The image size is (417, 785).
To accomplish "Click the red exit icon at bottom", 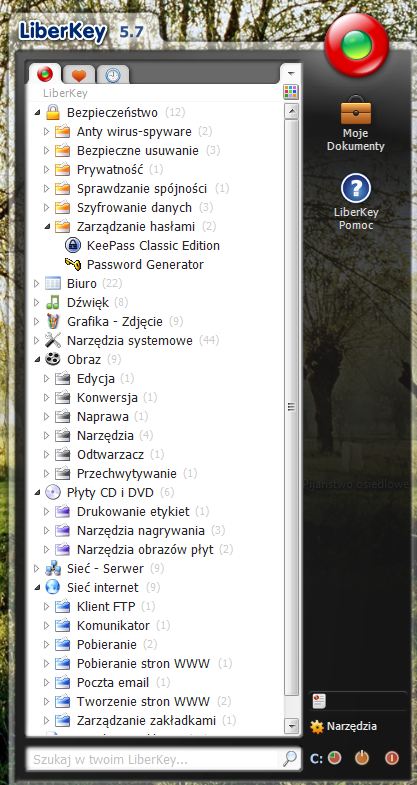I will coord(391,758).
